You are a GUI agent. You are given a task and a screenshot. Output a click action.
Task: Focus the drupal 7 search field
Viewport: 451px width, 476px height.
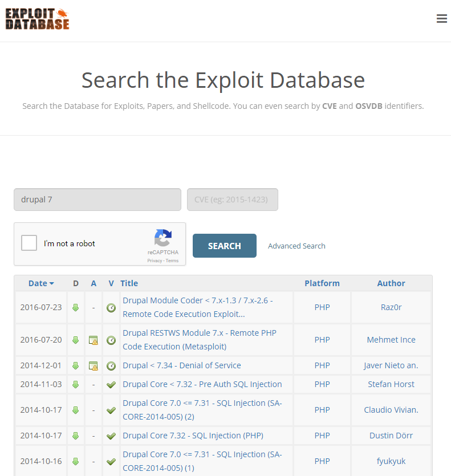pyautogui.click(x=97, y=200)
